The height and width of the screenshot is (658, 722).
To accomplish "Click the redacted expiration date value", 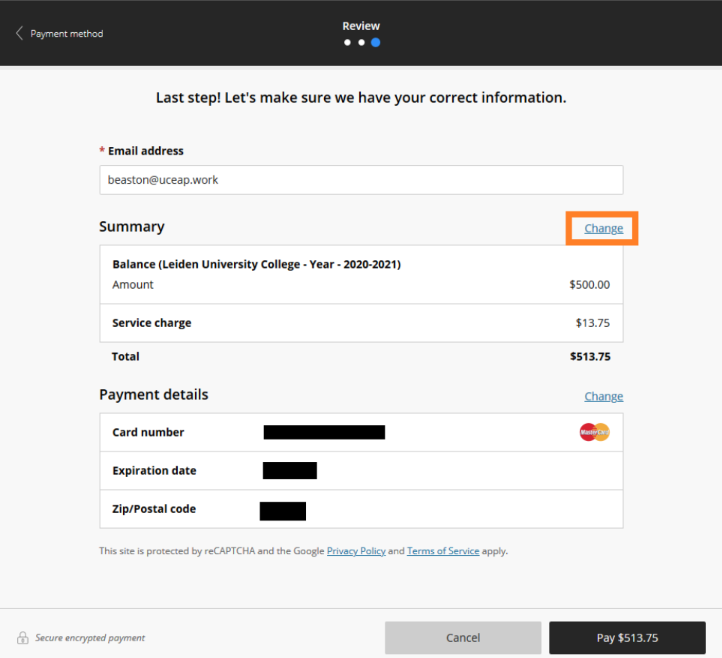I will point(290,470).
